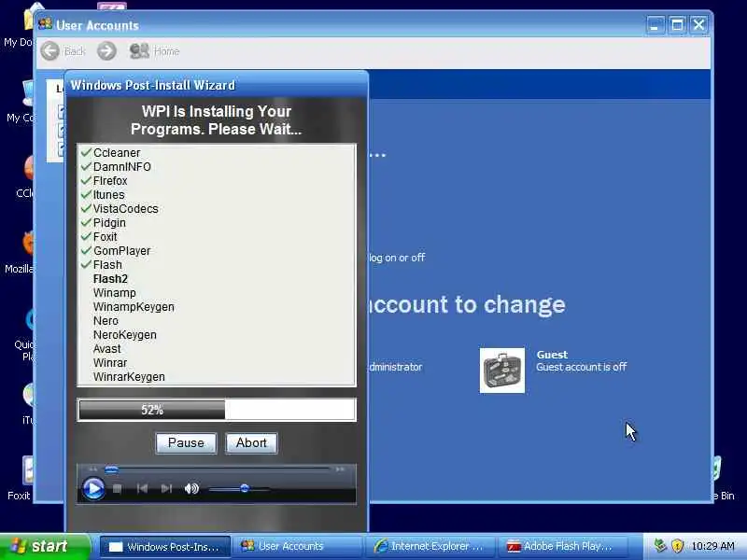747x560 pixels.
Task: Click the Guest account suitcase picture
Action: tap(502, 371)
